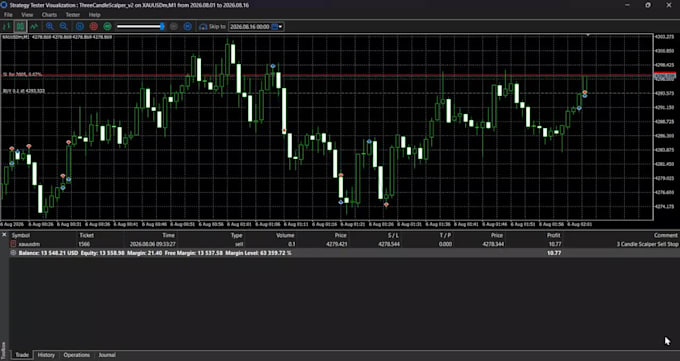Screen dimensions: 680x361
Task: Open the View menu
Action: pos(27,15)
